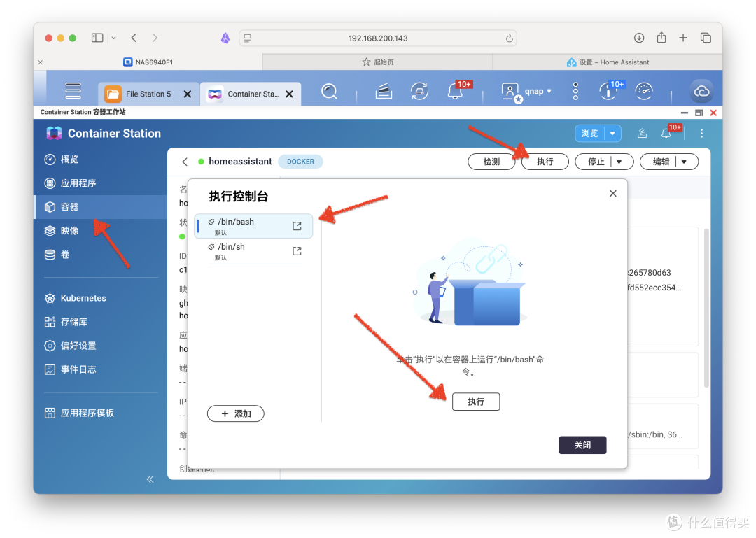Click the 浏览 browse button
Screen dimensions: 756x538
pyautogui.click(x=589, y=133)
